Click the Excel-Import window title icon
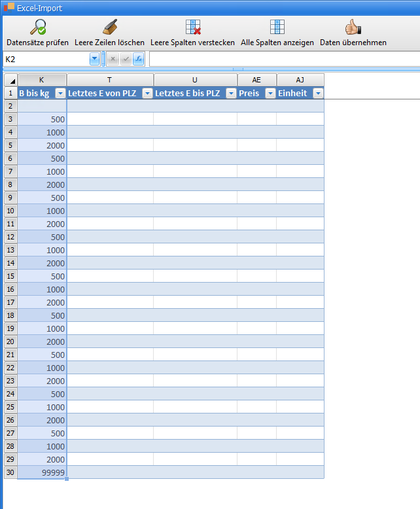Screen dimensions: 420x509 [x=9, y=7]
